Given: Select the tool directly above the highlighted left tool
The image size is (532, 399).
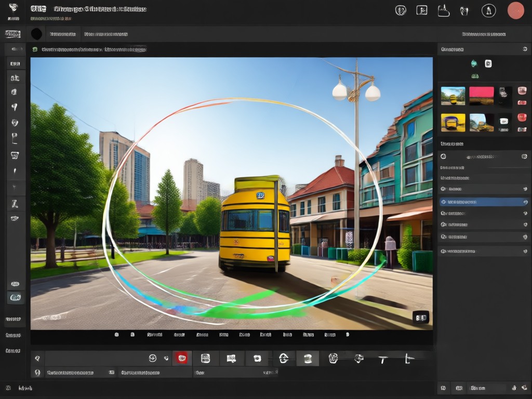Looking at the screenshot, I should click(15, 284).
